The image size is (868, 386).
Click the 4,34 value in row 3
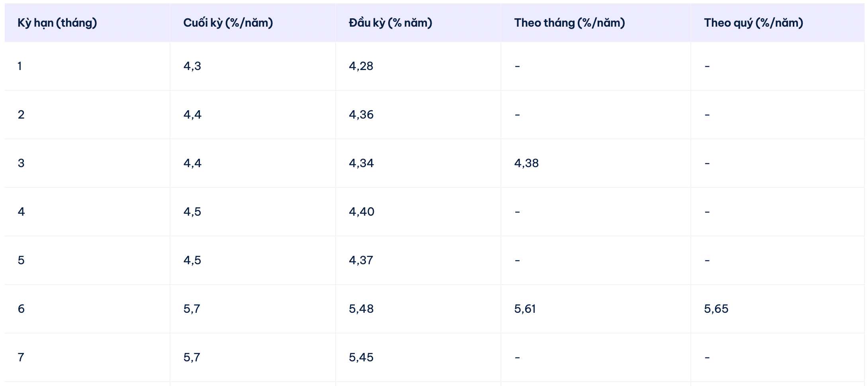pyautogui.click(x=361, y=163)
